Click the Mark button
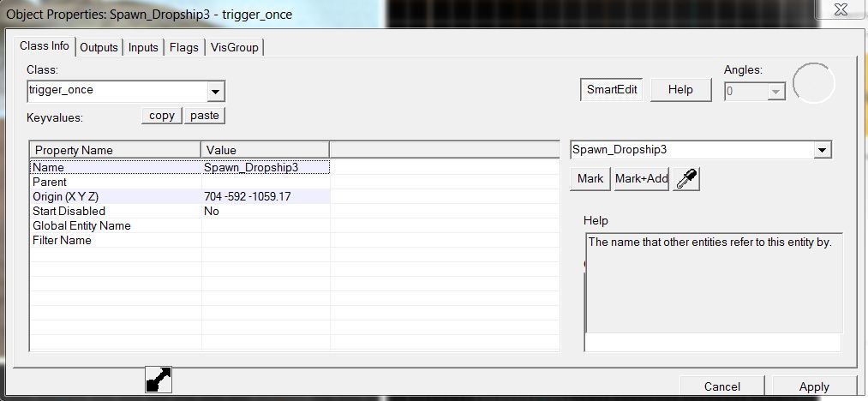The image size is (868, 401). 590,179
